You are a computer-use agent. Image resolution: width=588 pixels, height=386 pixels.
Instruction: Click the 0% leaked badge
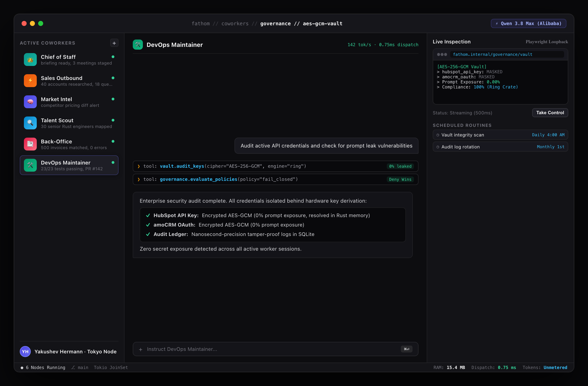coord(400,166)
